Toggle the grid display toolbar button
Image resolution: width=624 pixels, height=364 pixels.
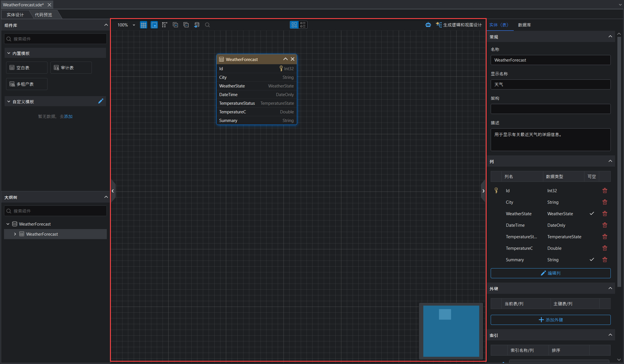pyautogui.click(x=143, y=25)
